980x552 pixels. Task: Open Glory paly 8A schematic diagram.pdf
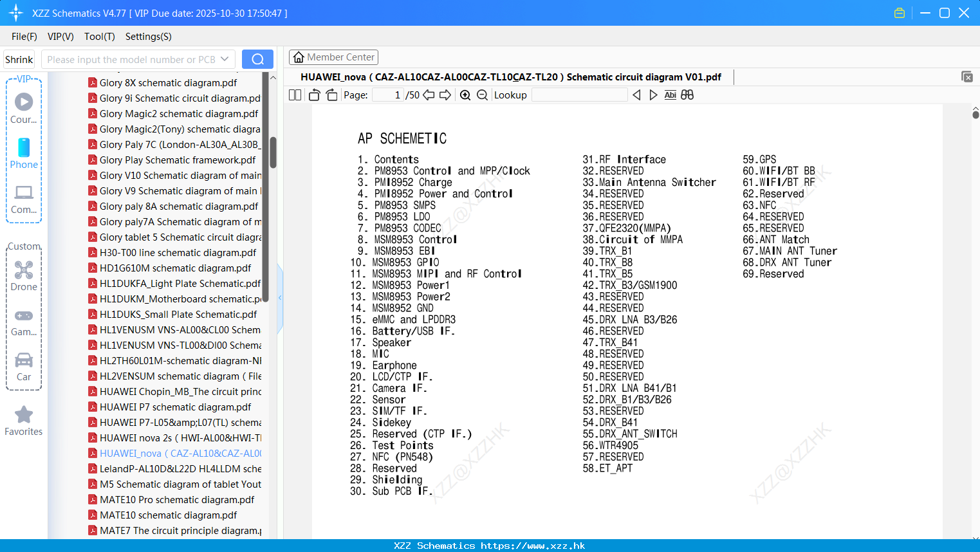tap(173, 206)
